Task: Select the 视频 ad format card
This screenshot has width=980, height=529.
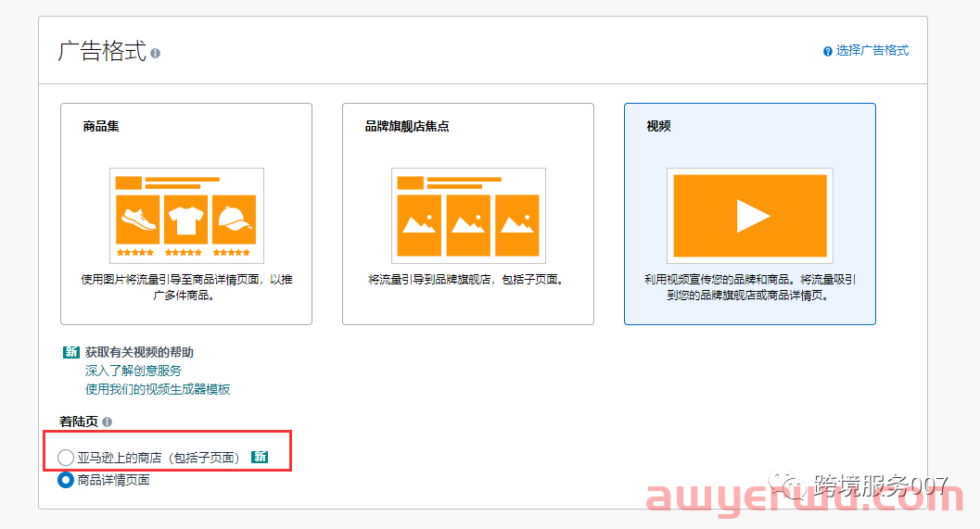Action: point(750,214)
